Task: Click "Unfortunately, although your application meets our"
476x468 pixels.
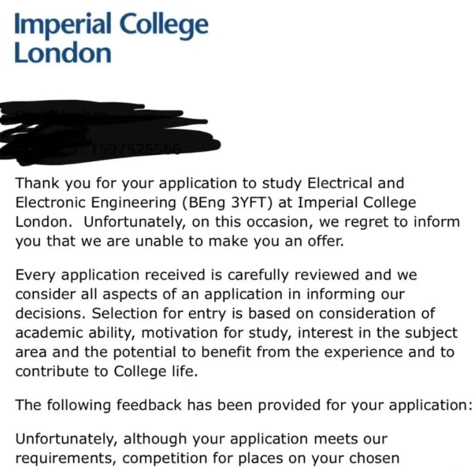Action: [201, 439]
